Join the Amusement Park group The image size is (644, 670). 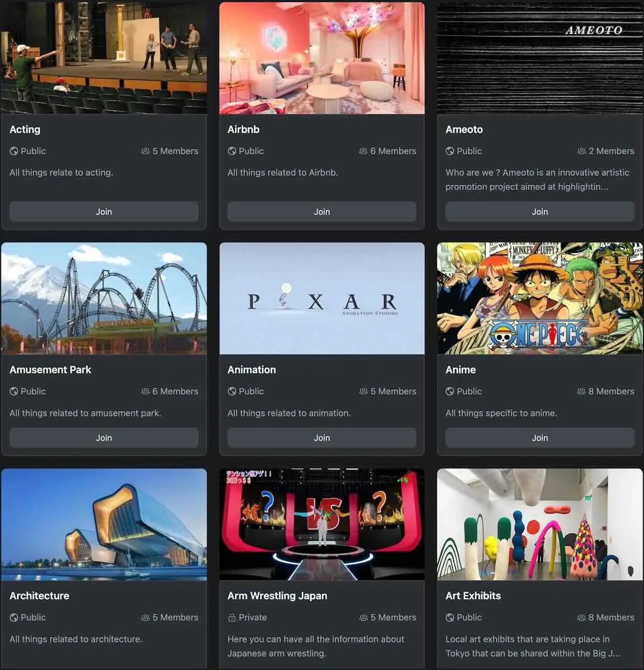[x=104, y=438]
